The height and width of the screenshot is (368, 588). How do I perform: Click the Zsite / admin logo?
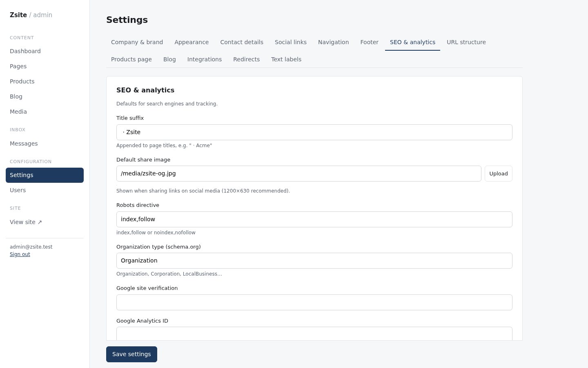31,15
